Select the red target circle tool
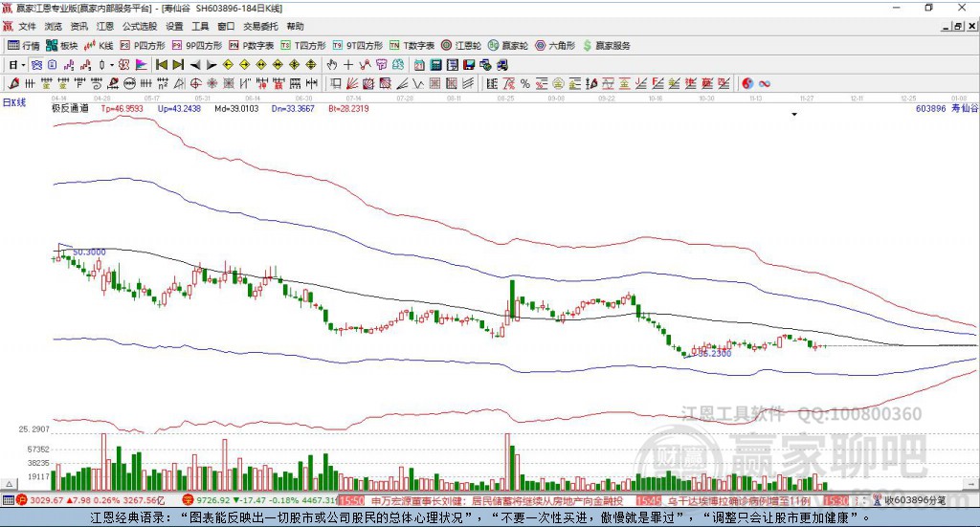This screenshot has width=980, height=527. (x=195, y=83)
